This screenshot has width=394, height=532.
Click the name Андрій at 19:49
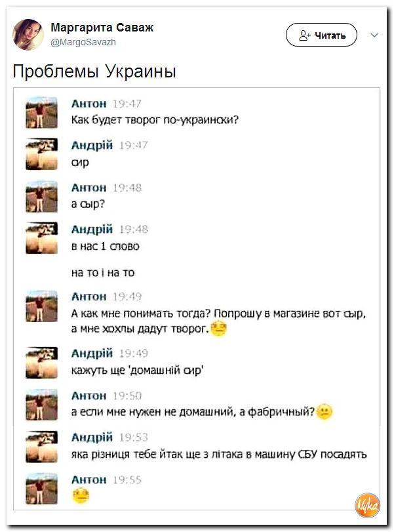click(92, 354)
